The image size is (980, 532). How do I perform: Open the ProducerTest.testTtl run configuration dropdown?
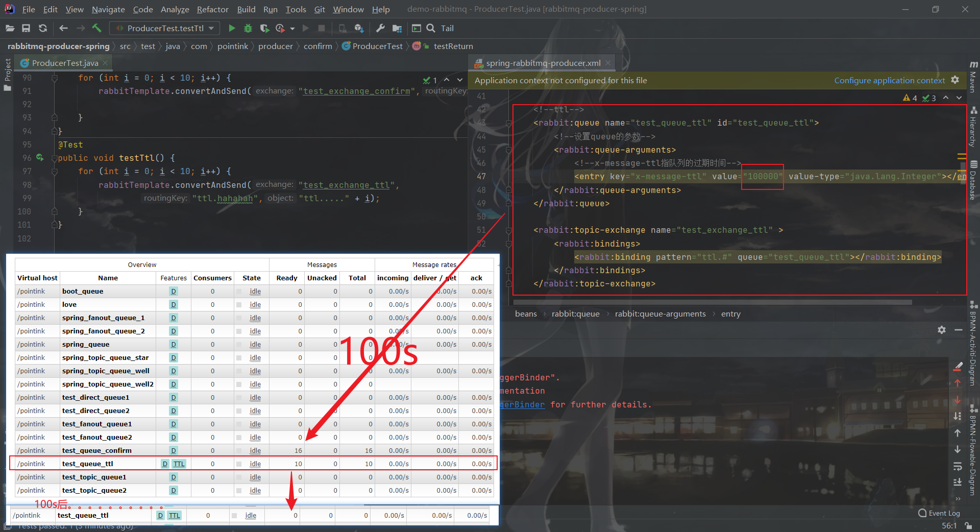(x=165, y=28)
